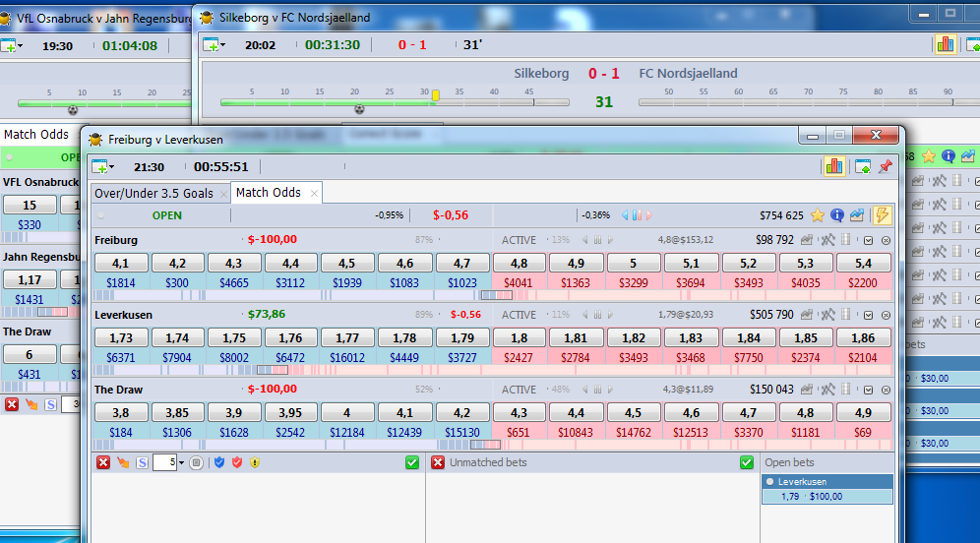Click the stake amount input field
The height and width of the screenshot is (543, 980).
coord(165,462)
